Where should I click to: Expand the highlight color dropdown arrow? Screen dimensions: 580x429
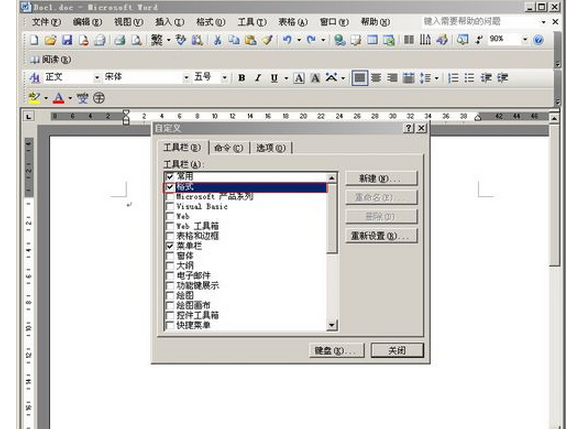coord(45,98)
